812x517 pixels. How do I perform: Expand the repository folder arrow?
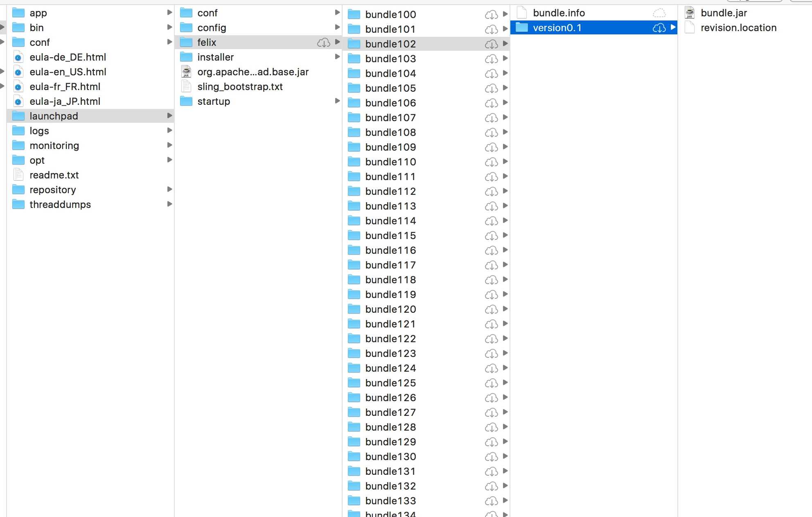[169, 190]
